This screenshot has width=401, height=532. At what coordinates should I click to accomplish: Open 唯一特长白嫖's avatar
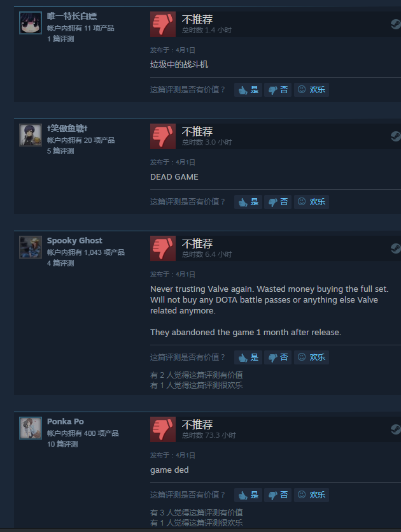31,23
